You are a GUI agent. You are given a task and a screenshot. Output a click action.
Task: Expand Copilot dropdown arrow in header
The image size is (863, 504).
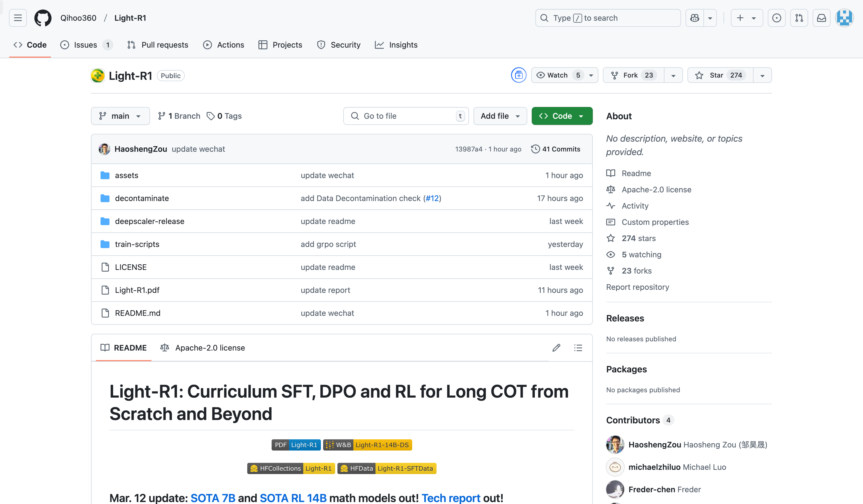point(710,18)
